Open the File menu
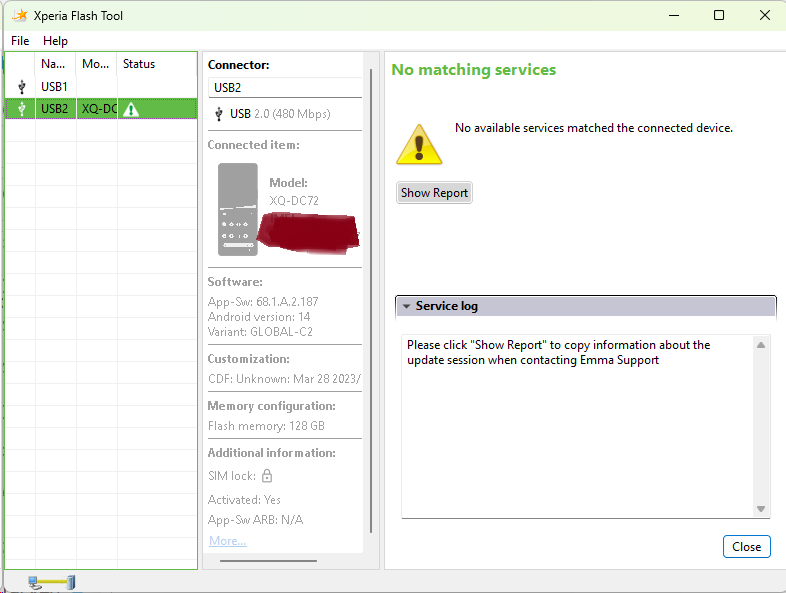 click(20, 41)
